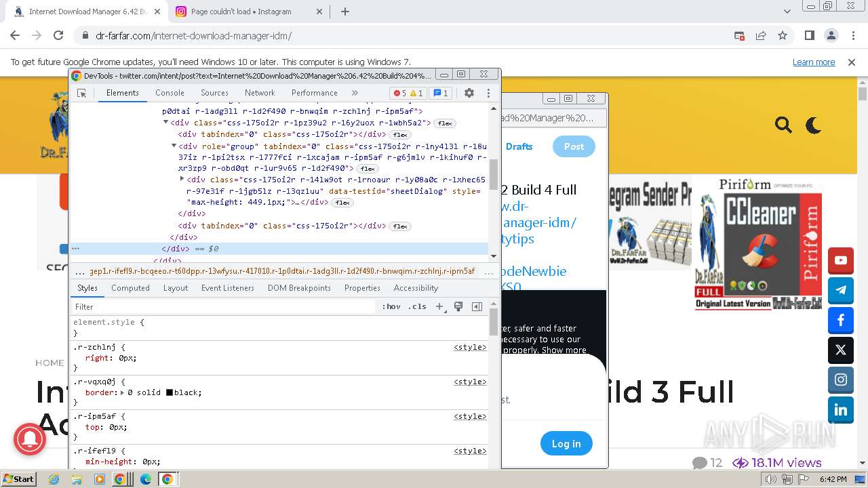Toggle the rendering emulations paintbrush icon

pos(458,307)
